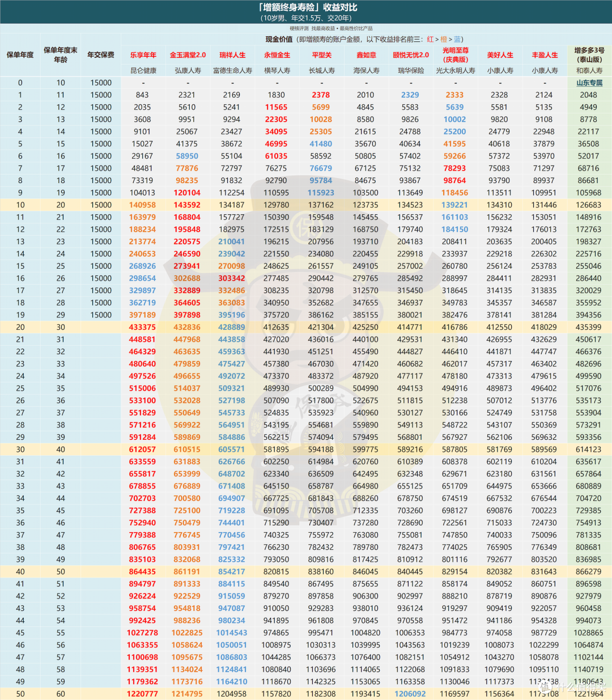Click the orange value 1095675
This screenshot has width=612, height=700.
[x=187, y=657]
